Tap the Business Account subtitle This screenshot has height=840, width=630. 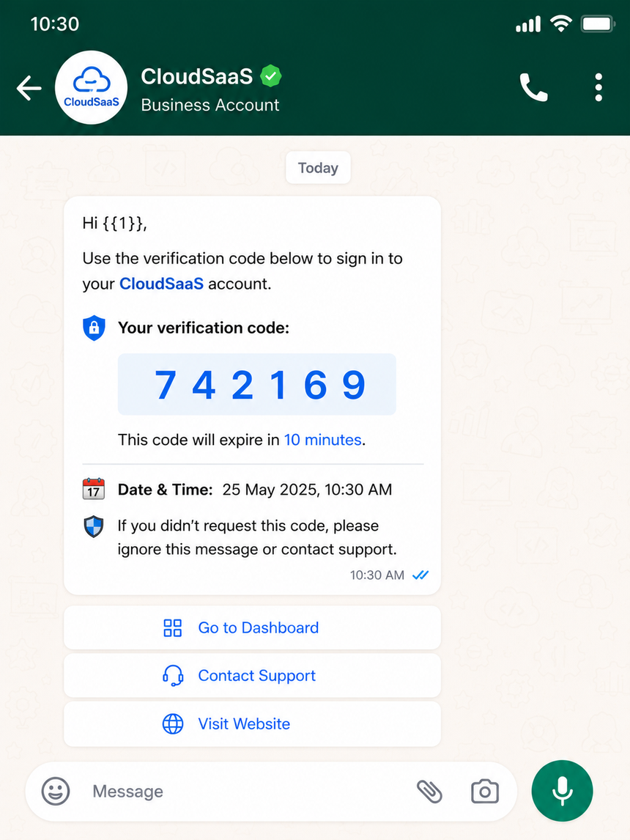coord(210,105)
